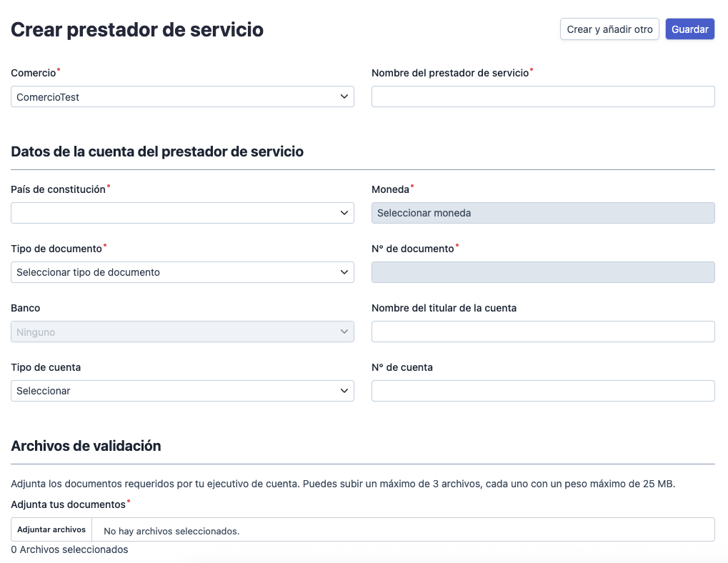Click the Nombre del titular field
The image size is (728, 563).
pos(542,331)
